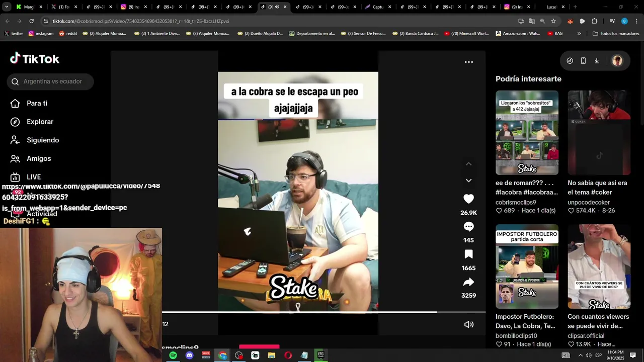Open Chrome three-dot menu
The image size is (644, 362).
click(636, 21)
